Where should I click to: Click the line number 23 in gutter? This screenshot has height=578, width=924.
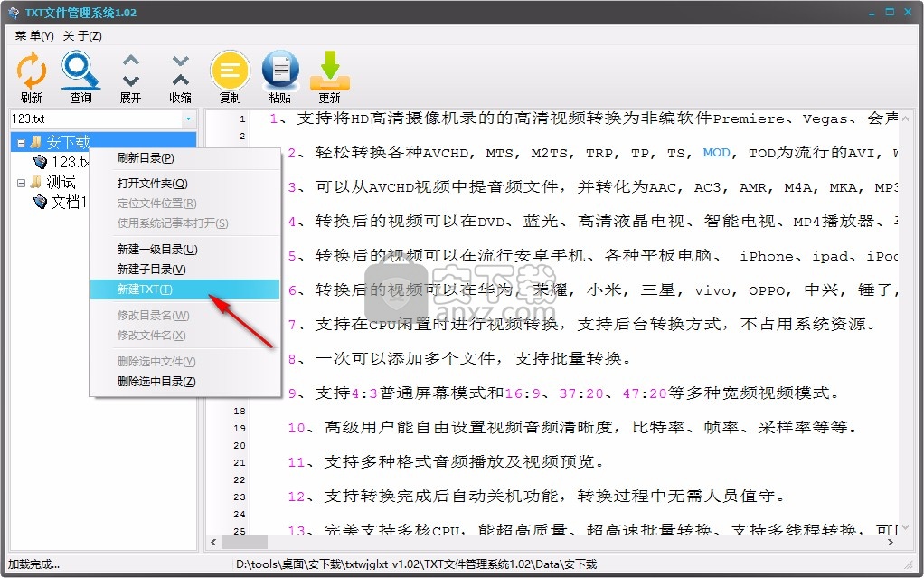pyautogui.click(x=239, y=497)
